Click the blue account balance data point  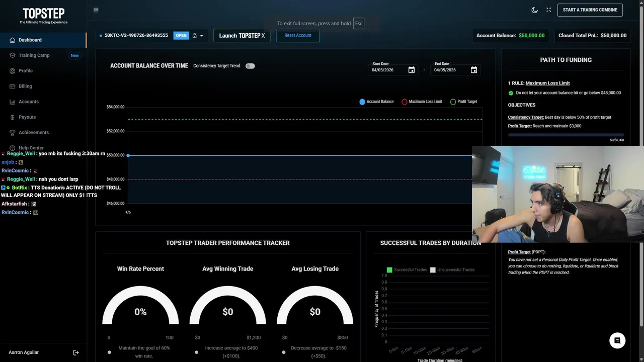pyautogui.click(x=128, y=155)
